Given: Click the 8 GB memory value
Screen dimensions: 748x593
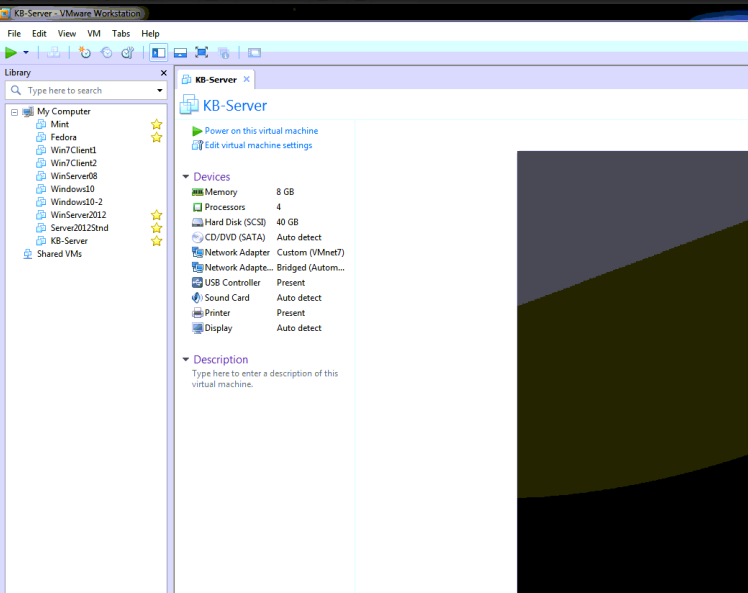Looking at the screenshot, I should pyautogui.click(x=285, y=192).
